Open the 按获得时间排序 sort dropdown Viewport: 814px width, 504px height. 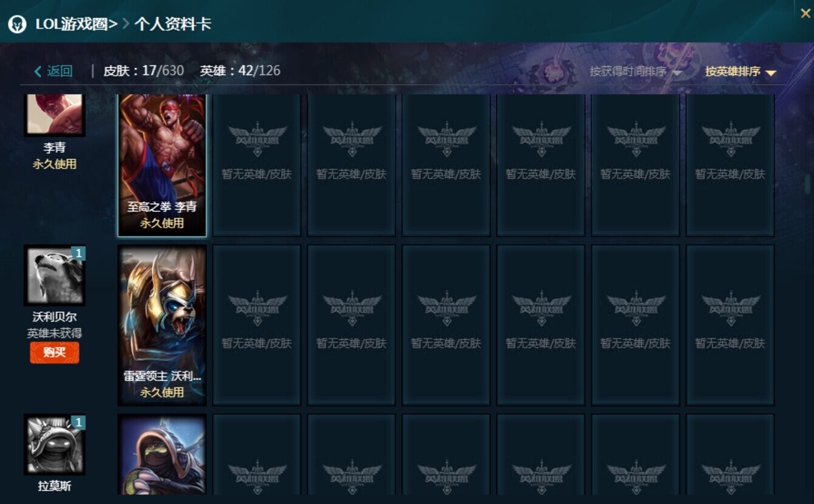[635, 72]
